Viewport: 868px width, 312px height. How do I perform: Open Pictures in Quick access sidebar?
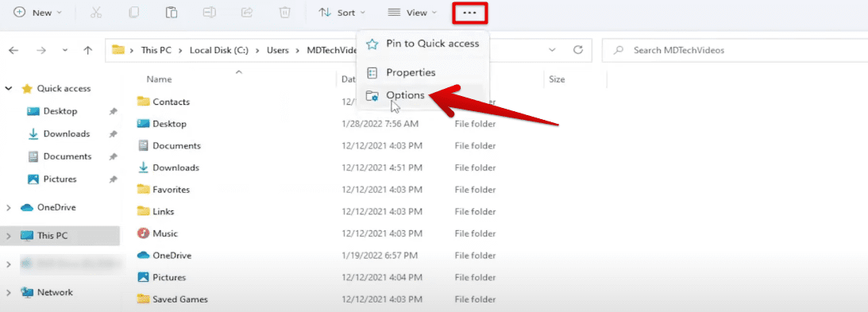click(60, 179)
